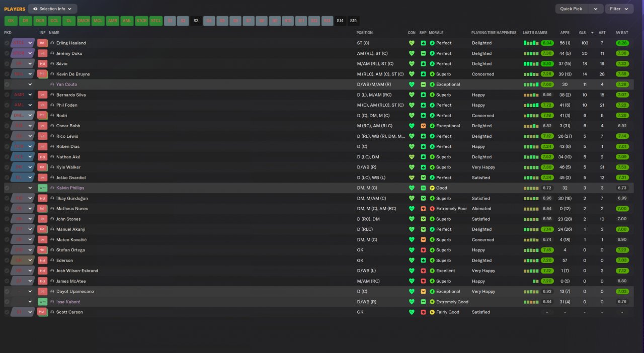Toggle picked checkbox for Yan Couto
The height and width of the screenshot is (353, 644).
click(7, 84)
